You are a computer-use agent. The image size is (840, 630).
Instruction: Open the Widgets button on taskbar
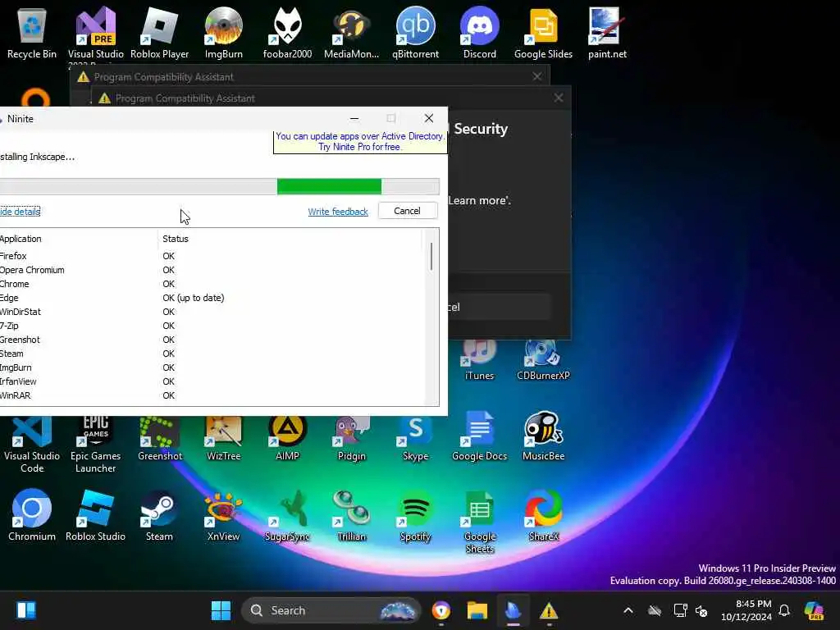point(25,610)
